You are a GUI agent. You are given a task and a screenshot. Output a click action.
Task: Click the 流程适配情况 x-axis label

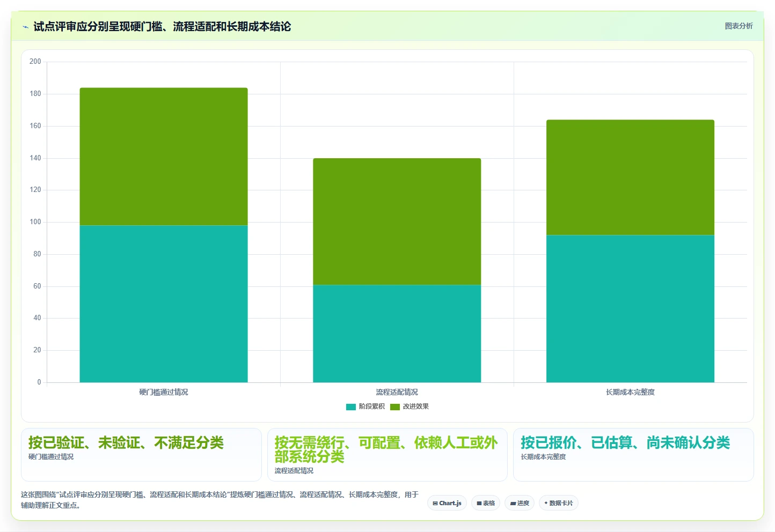[x=397, y=392]
